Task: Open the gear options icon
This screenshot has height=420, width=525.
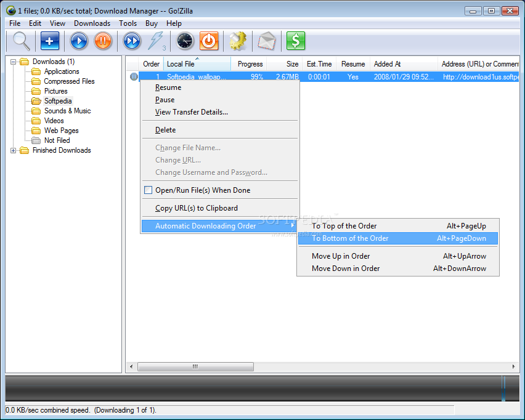Action: [x=238, y=41]
